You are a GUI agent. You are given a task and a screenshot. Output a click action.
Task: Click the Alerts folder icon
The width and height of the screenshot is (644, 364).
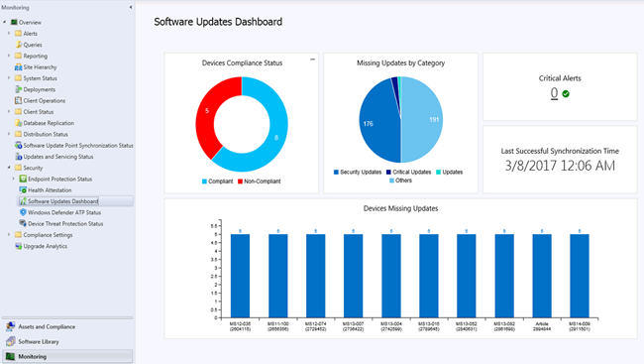[x=18, y=34]
